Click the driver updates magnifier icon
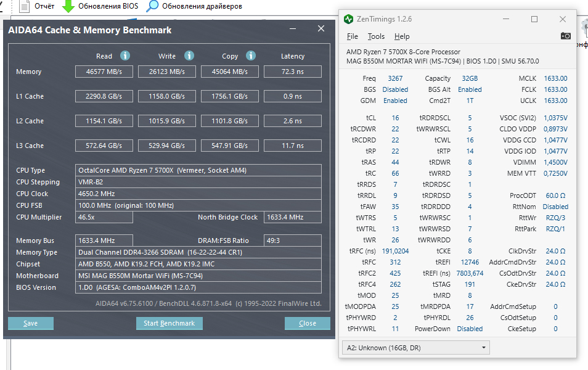The width and height of the screenshot is (588, 370). coord(152,6)
